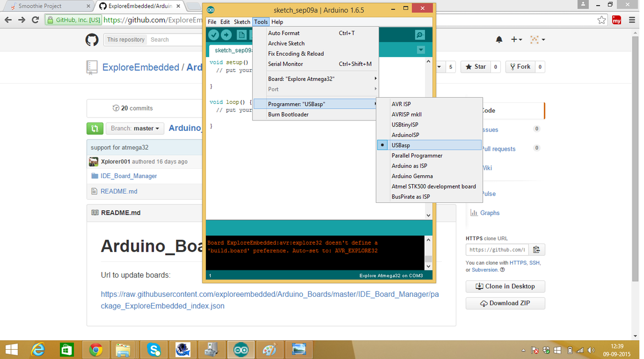Viewport: 644px width, 359px height.
Task: Open the Branch: master dropdown
Action: (135, 129)
